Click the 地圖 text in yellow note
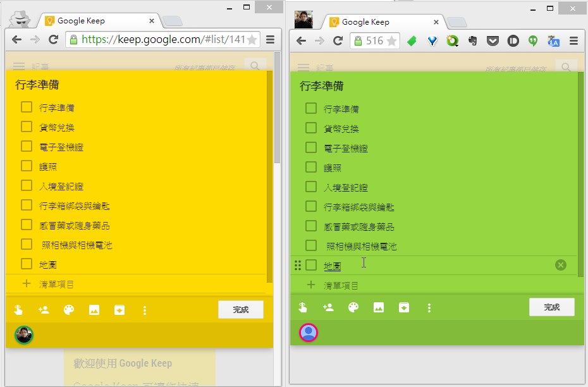Screen dimensions: 588x387 click(x=48, y=265)
